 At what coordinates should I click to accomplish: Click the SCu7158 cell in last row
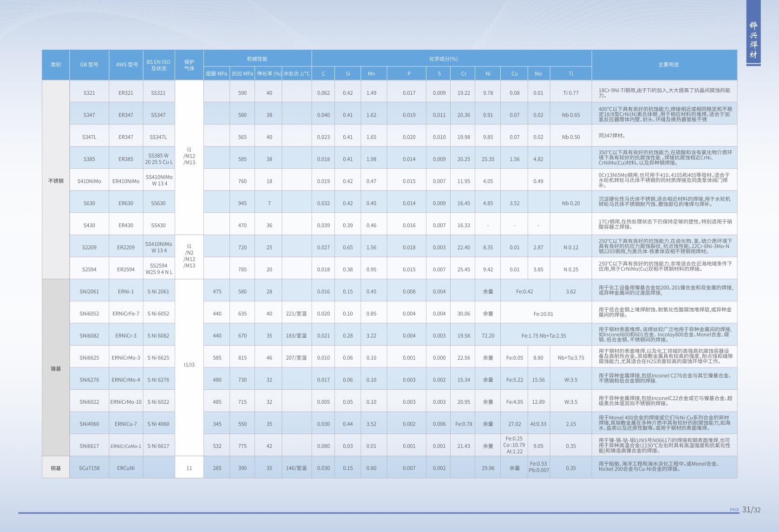[x=89, y=468]
